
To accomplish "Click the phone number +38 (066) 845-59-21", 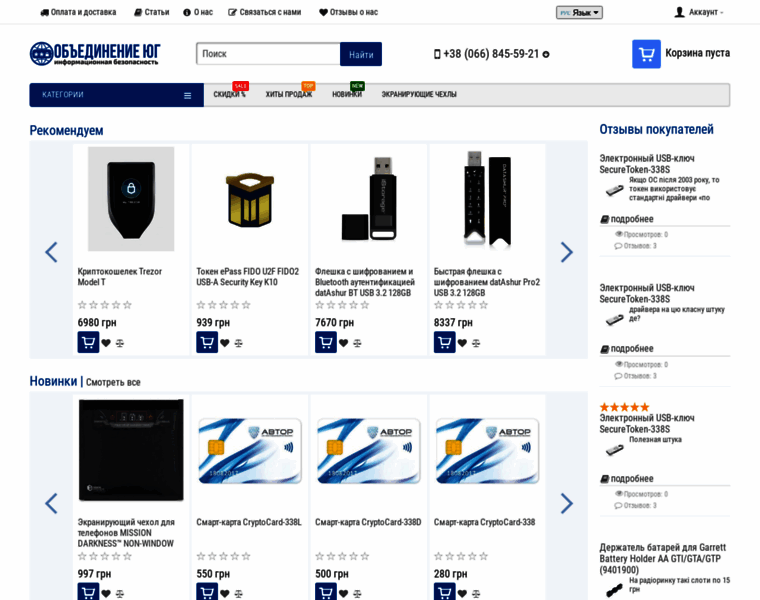I will (491, 54).
